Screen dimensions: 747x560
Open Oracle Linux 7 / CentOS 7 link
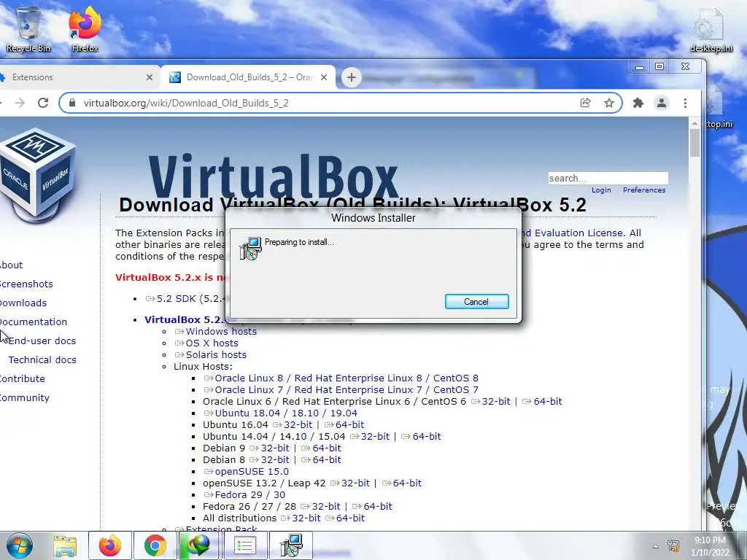[x=341, y=390]
